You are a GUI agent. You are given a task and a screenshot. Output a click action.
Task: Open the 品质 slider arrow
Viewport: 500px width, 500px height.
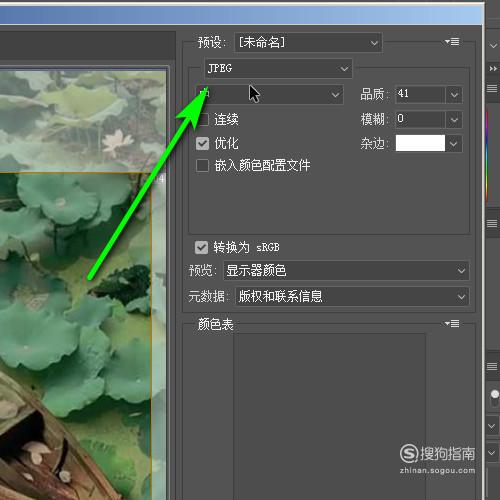tap(454, 95)
